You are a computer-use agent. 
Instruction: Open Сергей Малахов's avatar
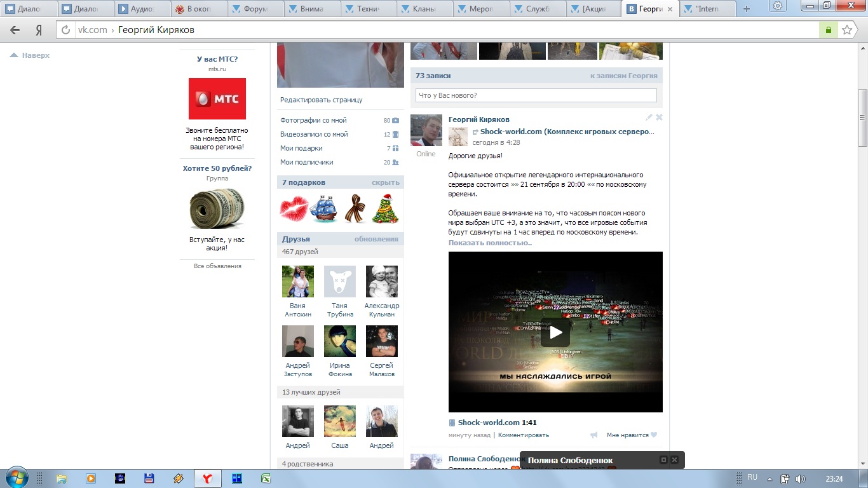(x=382, y=341)
